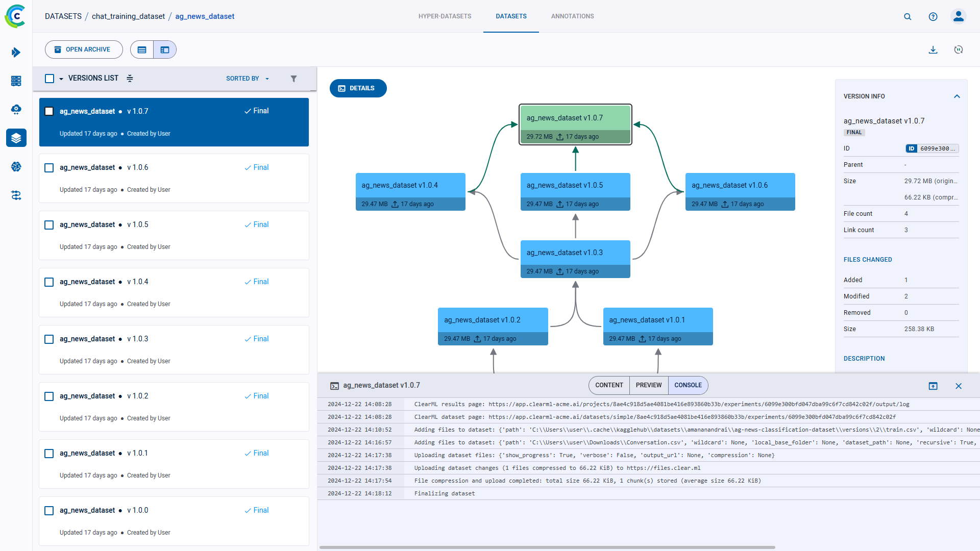Switch to the Hyper-Datasets tab
The width and height of the screenshot is (980, 551).
click(445, 16)
